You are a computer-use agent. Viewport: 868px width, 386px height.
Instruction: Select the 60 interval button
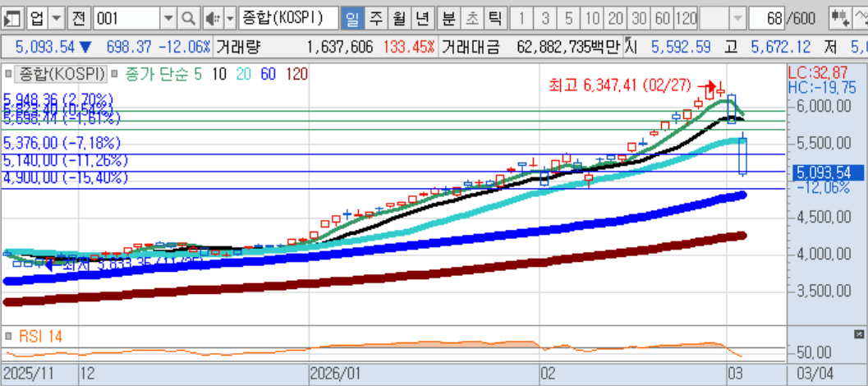pos(663,19)
